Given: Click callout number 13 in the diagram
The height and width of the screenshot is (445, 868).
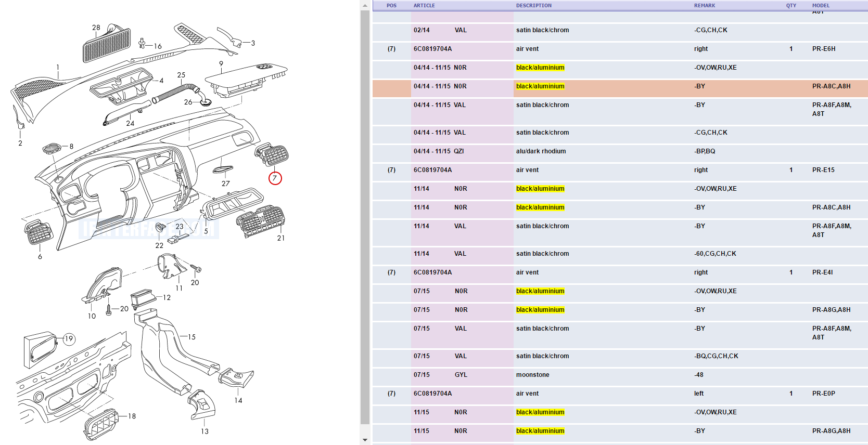Looking at the screenshot, I should click(205, 431).
